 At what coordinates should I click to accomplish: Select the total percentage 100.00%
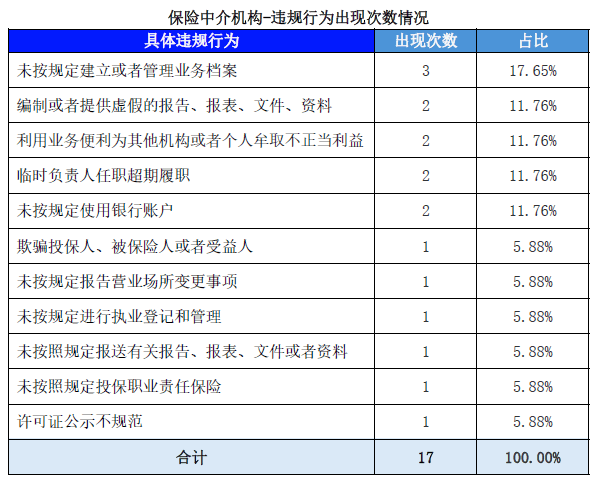(x=533, y=458)
